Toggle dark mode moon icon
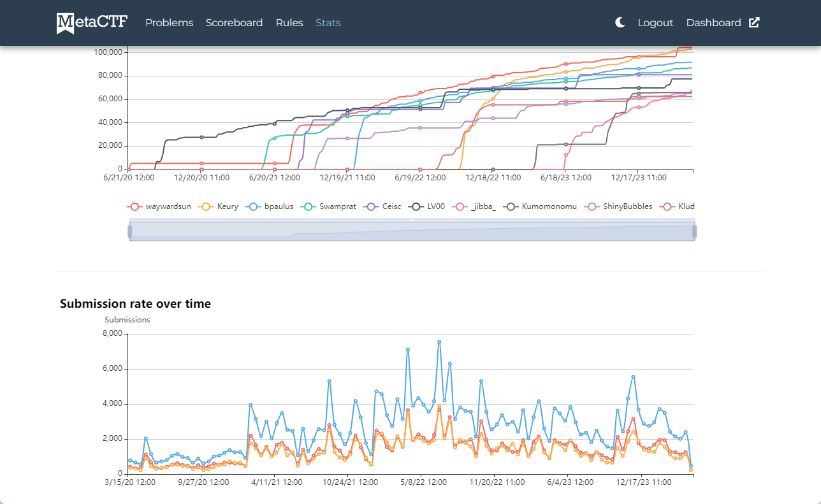This screenshot has height=504, width=821. click(x=620, y=22)
